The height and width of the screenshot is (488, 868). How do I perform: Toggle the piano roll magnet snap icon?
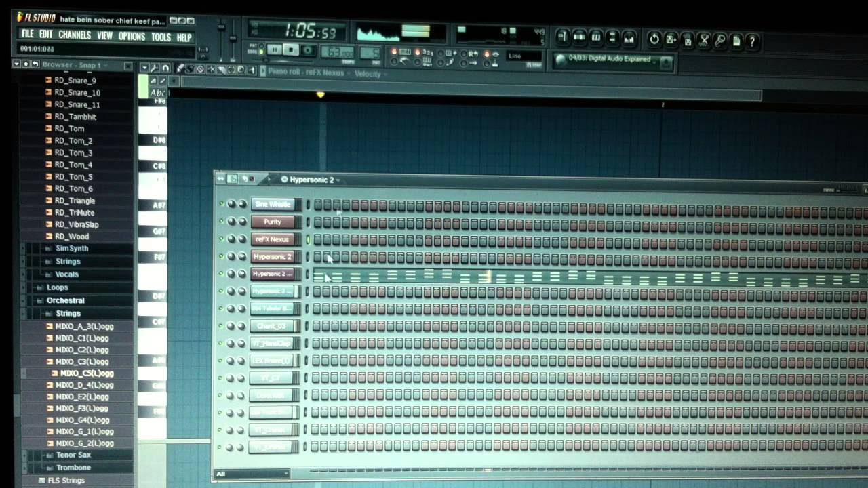point(165,68)
